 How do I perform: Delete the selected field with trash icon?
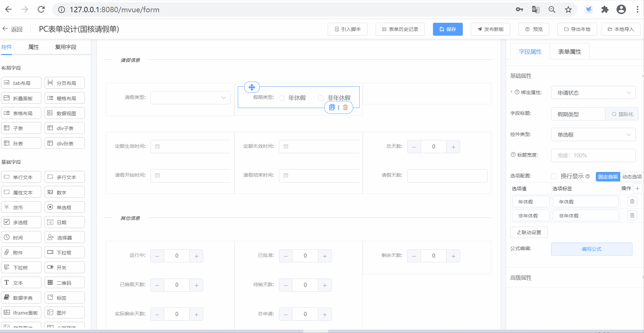(345, 107)
